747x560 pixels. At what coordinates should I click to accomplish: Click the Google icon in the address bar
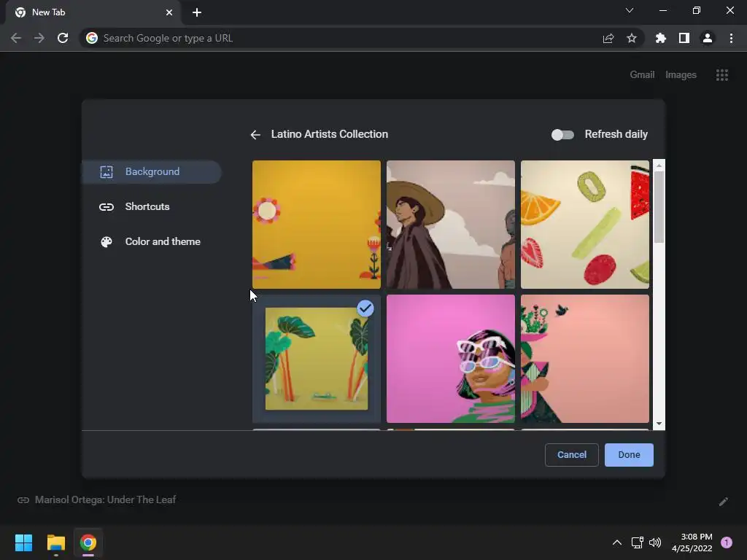pos(92,38)
